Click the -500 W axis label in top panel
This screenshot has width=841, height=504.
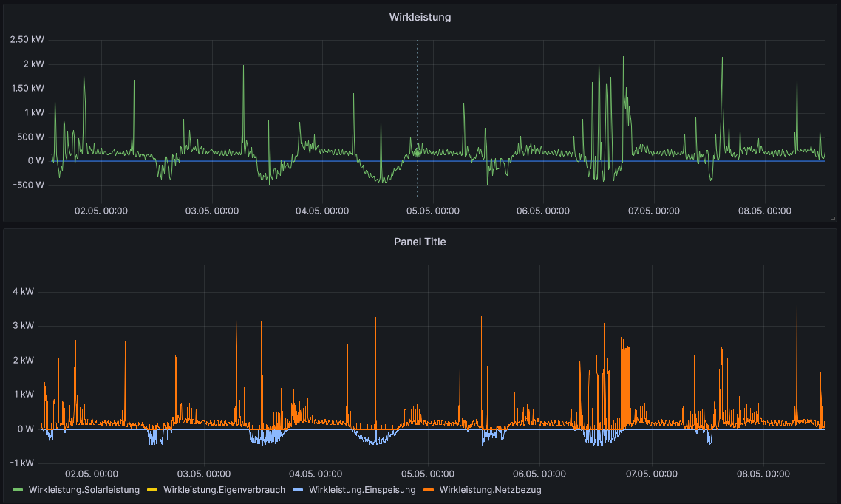pos(27,185)
